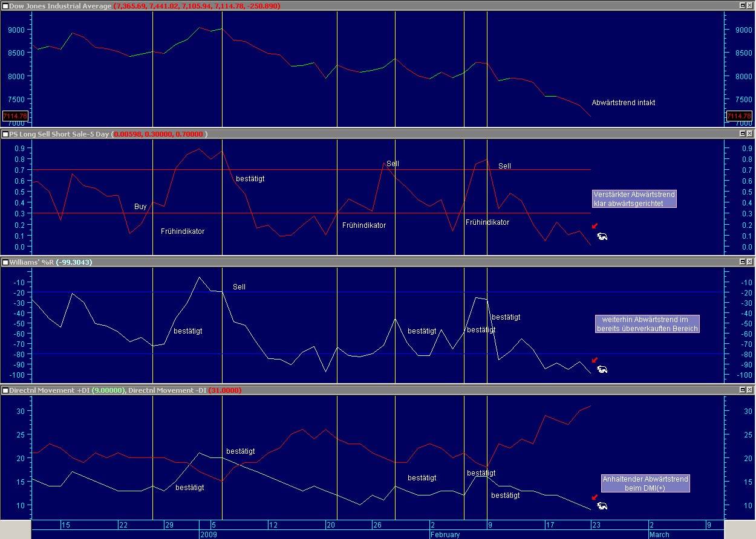Maximize the PS Long Sell Short Sale panel
This screenshot has width=756, height=539.
tap(743, 134)
